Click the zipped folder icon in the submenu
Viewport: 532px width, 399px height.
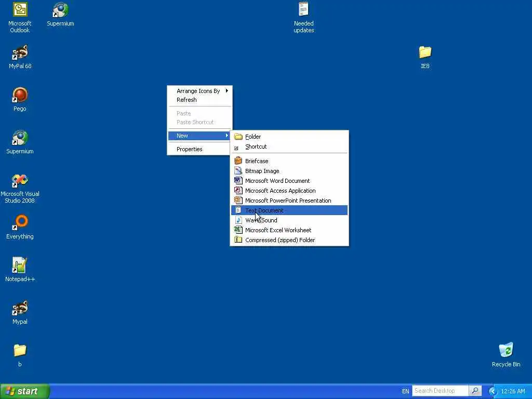click(238, 240)
